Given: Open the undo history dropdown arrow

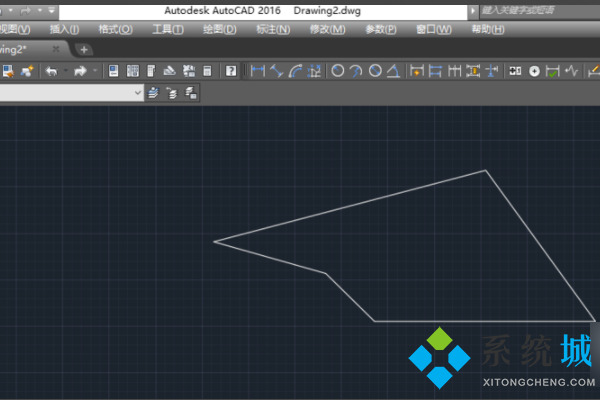Looking at the screenshot, I should [64, 71].
